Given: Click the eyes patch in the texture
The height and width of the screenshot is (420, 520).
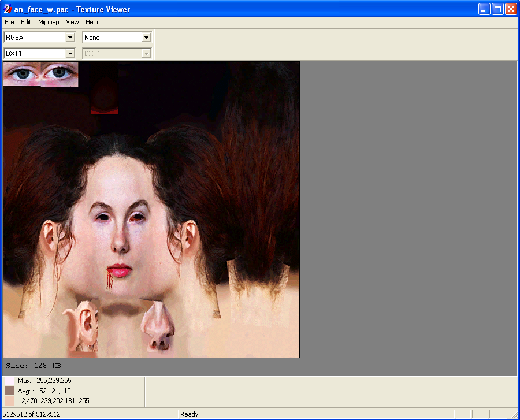Looking at the screenshot, I should (40, 74).
